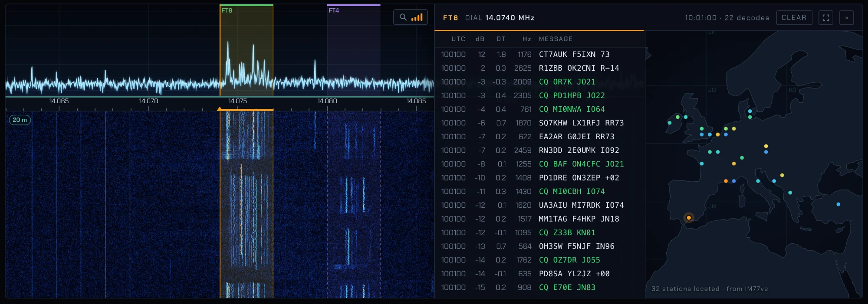Clear the decode list with CLEAR
The image size is (868, 304).
click(x=794, y=18)
